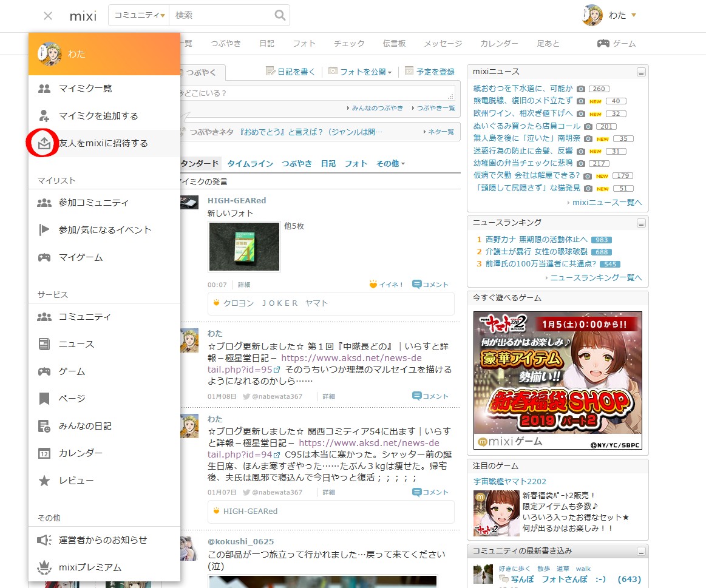This screenshot has width=706, height=588.
Task: Click the つぶやき一覧 link
Action: click(x=436, y=108)
